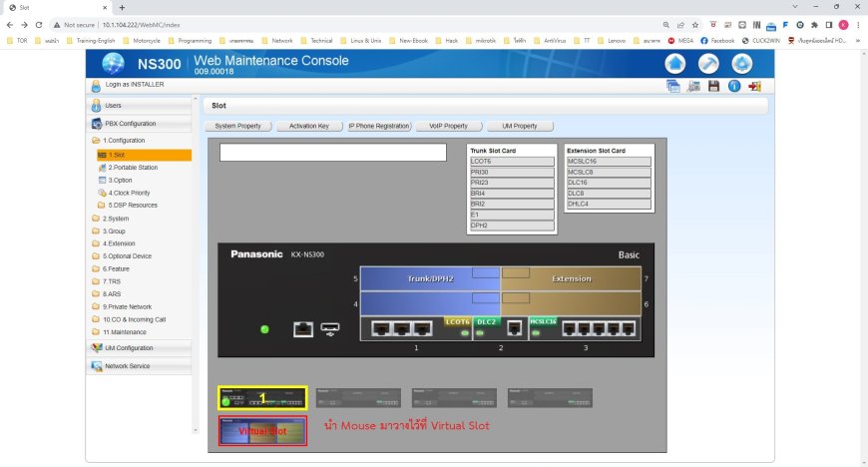Open the gear Maintenance icon in header
Image resolution: width=868 pixels, height=467 pixels.
(741, 64)
